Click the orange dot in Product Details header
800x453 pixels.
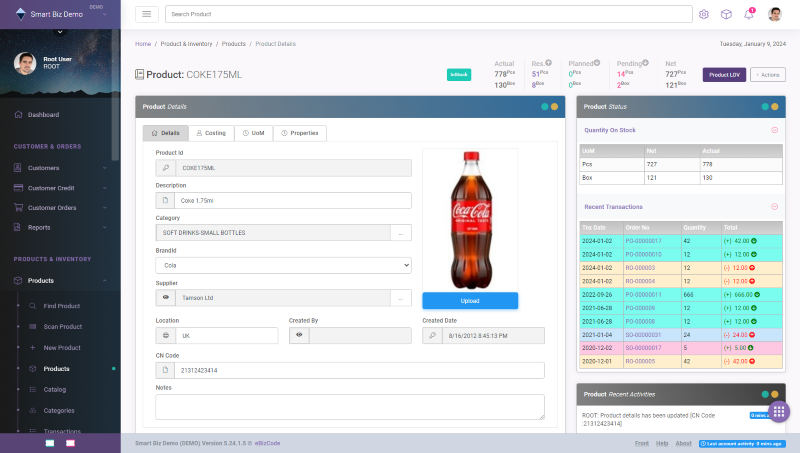555,107
